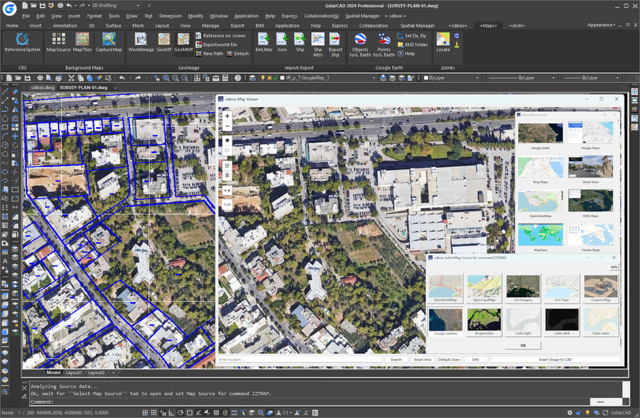Viewport: 640px width, 418px height.
Task: Import a Kml,Kmz file via ribbon icon
Action: pos(264,42)
